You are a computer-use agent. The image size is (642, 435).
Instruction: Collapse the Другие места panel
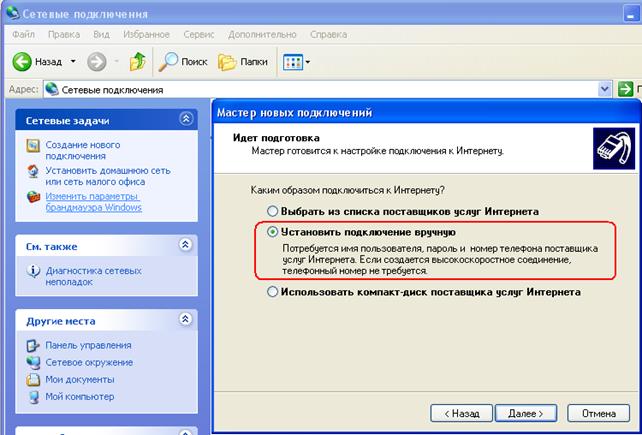tap(186, 319)
